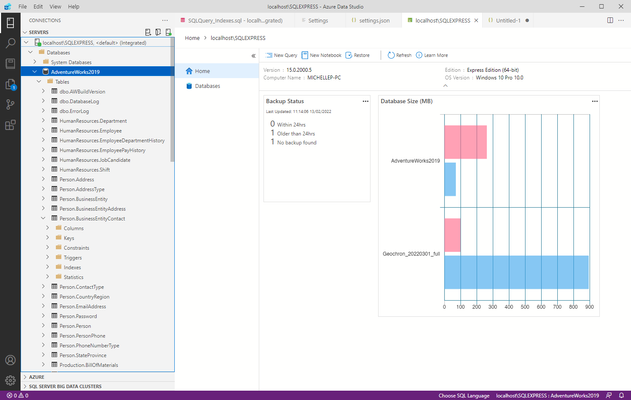Expand the Indexes folder
Image resolution: width=631 pixels, height=400 pixels.
47,267
